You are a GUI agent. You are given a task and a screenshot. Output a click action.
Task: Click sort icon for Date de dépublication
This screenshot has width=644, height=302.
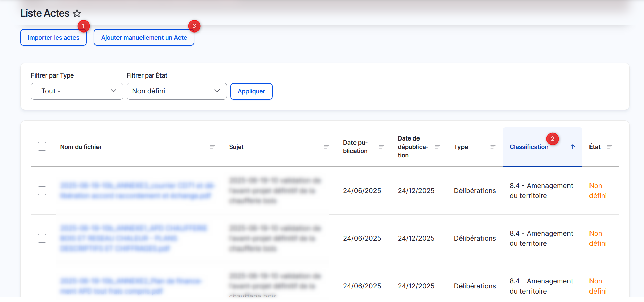tap(437, 147)
